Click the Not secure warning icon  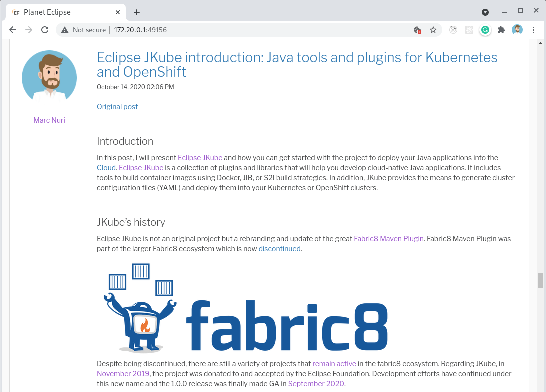(65, 30)
